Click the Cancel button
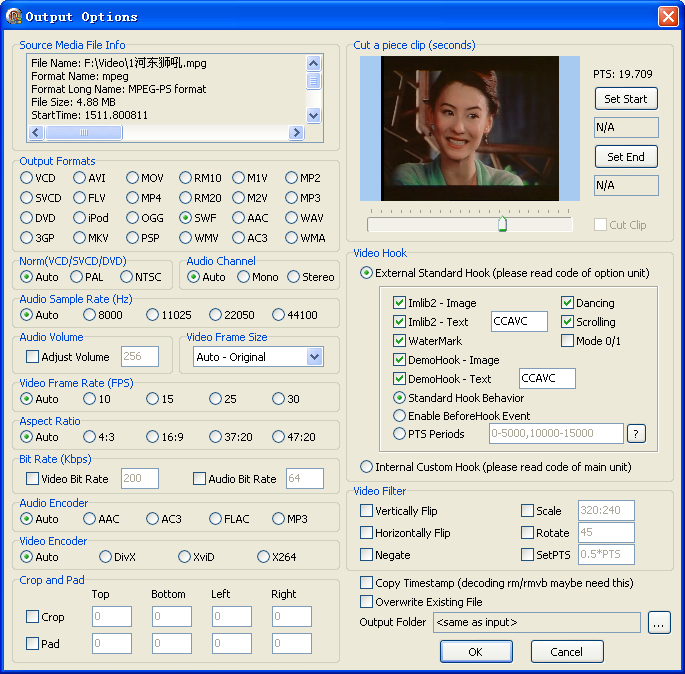685x674 pixels. tap(566, 652)
